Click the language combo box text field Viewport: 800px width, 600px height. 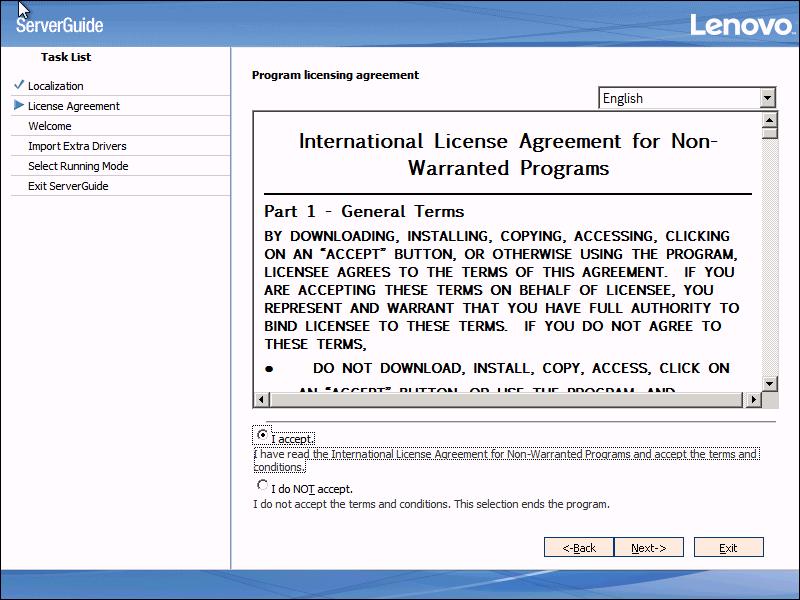(x=679, y=98)
